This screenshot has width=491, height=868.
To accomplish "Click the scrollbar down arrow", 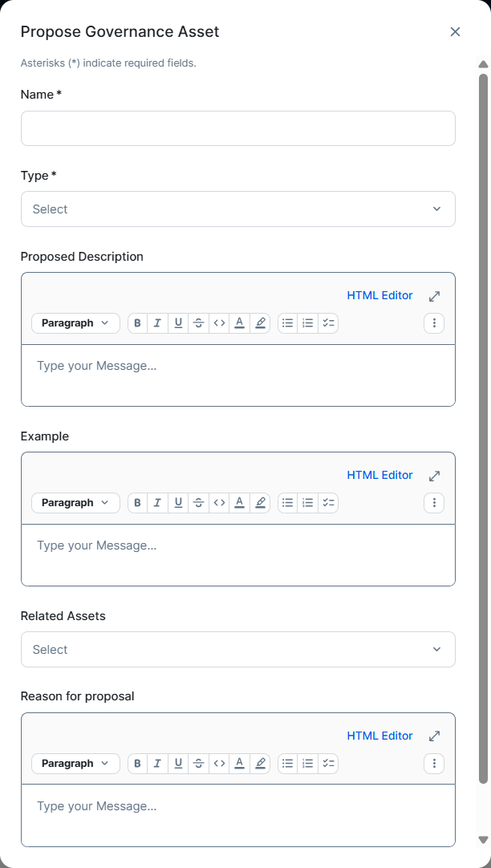I will tap(483, 840).
